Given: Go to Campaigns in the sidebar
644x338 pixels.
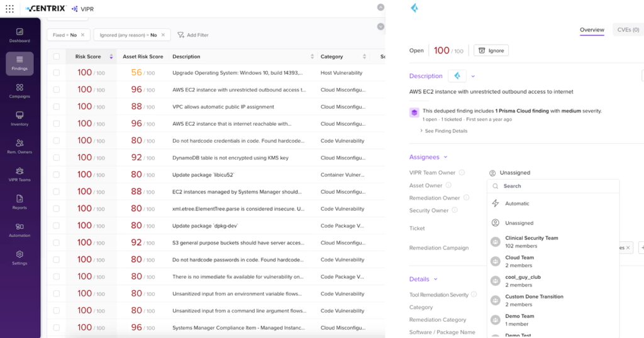Looking at the screenshot, I should point(19,90).
